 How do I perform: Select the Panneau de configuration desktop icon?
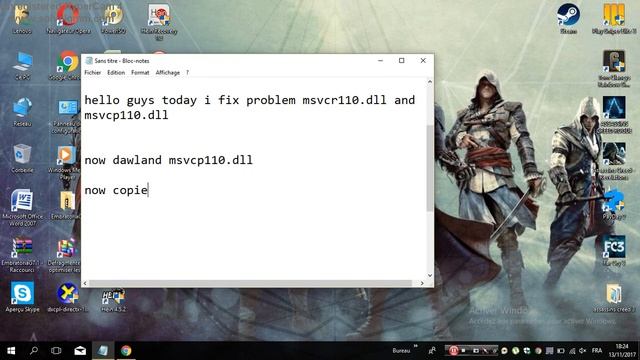coord(67,116)
